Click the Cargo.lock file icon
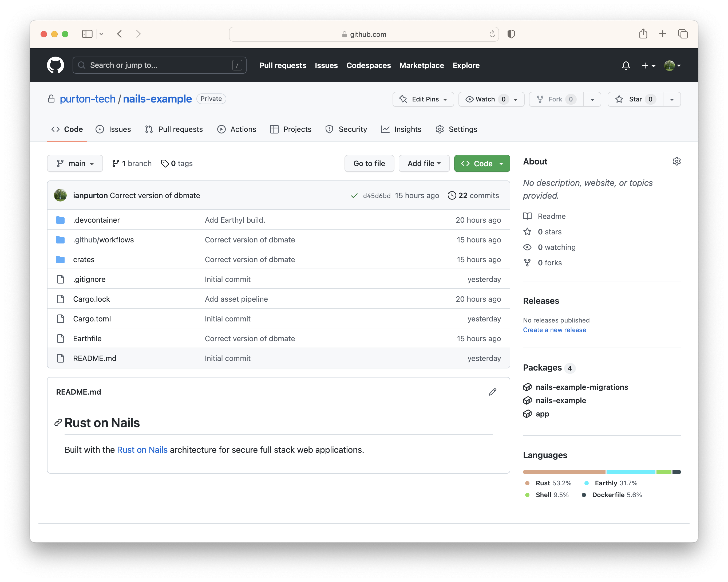This screenshot has width=728, height=582. click(60, 299)
